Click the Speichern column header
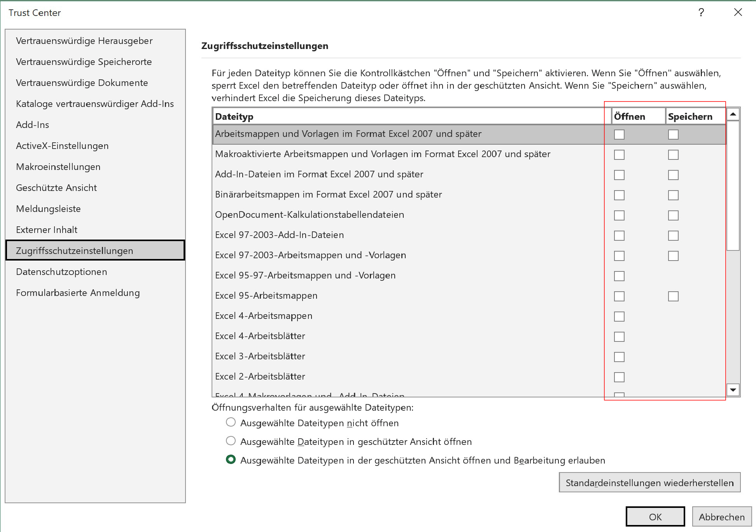This screenshot has width=756, height=532. [x=696, y=116]
